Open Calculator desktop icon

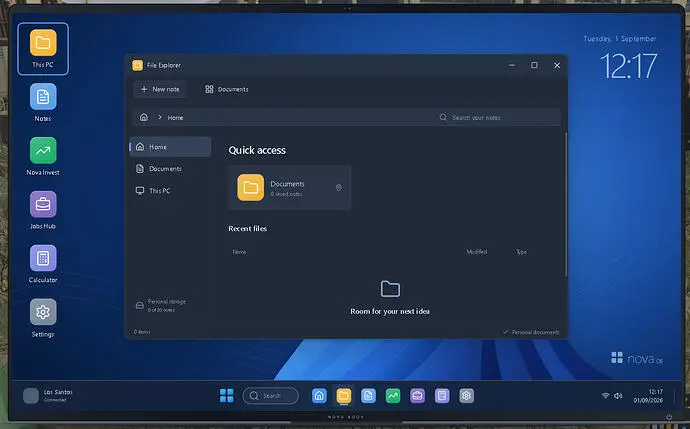43,264
